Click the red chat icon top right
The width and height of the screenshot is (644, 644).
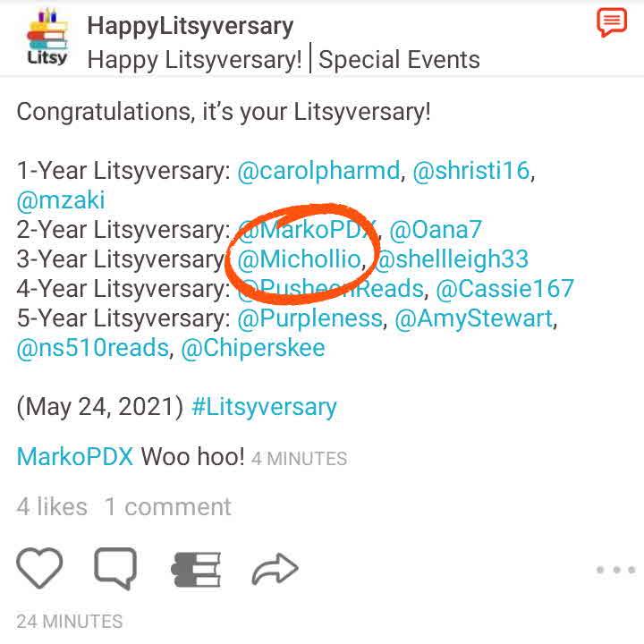pyautogui.click(x=612, y=22)
